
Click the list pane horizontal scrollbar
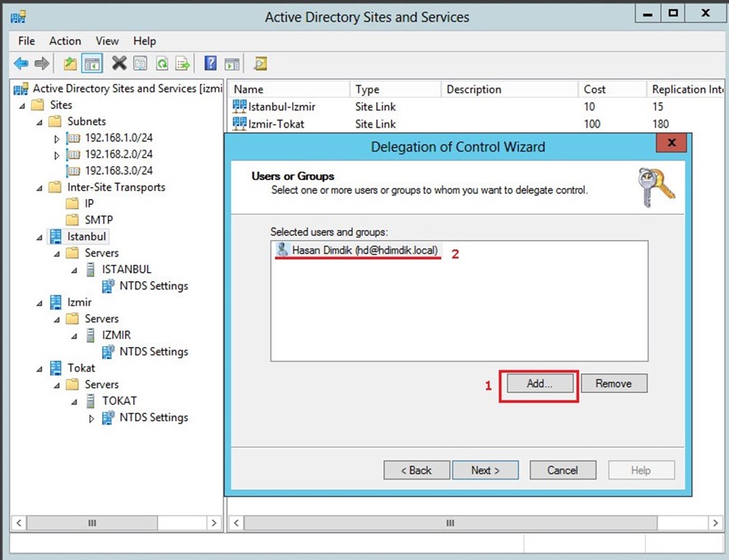tap(450, 523)
